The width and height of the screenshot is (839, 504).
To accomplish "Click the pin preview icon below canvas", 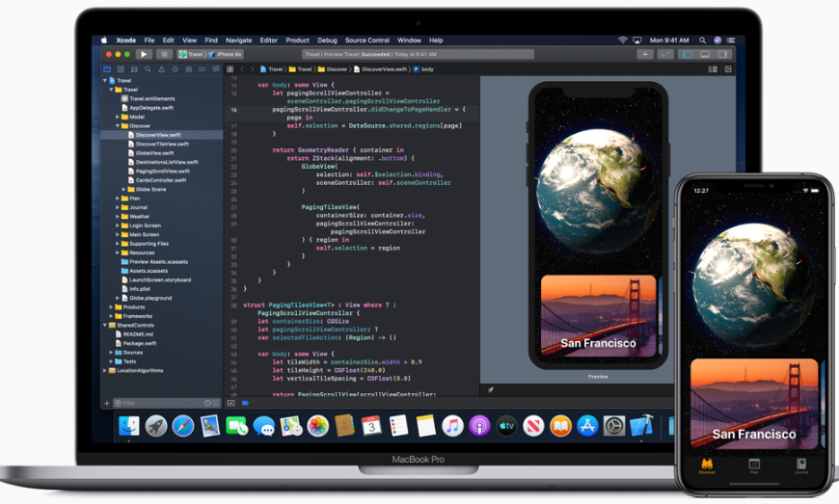I will click(490, 390).
